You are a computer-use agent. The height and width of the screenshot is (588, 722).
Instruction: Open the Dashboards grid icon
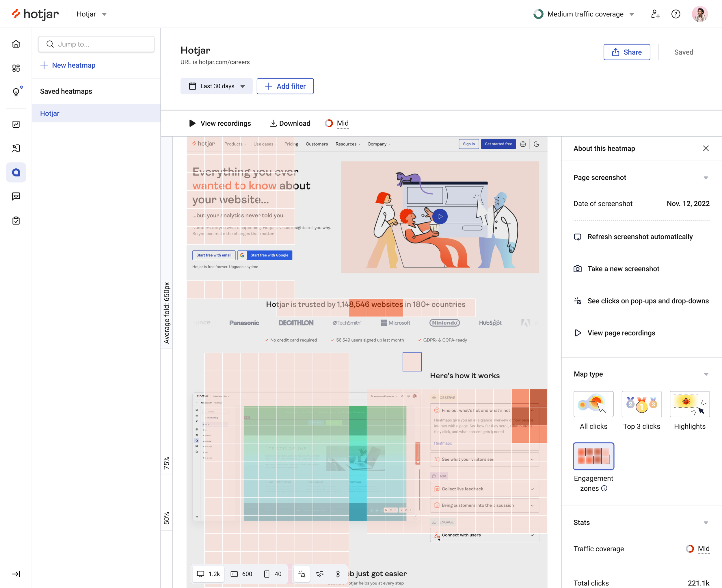pyautogui.click(x=16, y=68)
